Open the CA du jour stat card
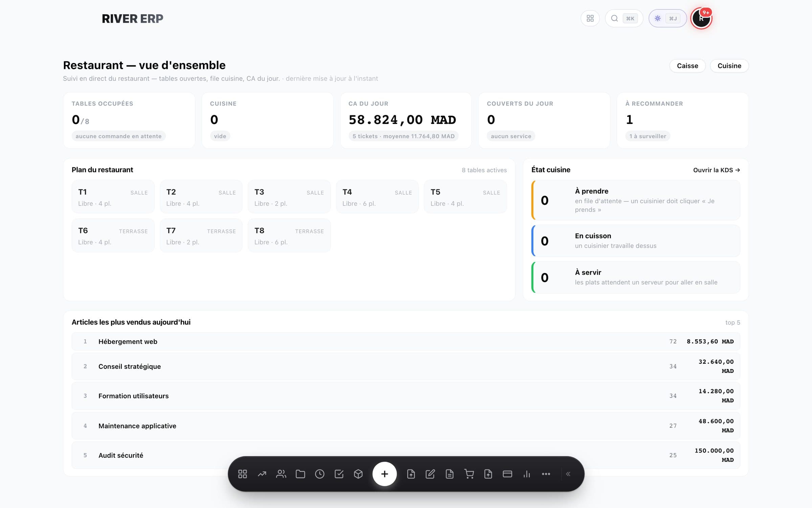The height and width of the screenshot is (508, 812). click(x=406, y=121)
